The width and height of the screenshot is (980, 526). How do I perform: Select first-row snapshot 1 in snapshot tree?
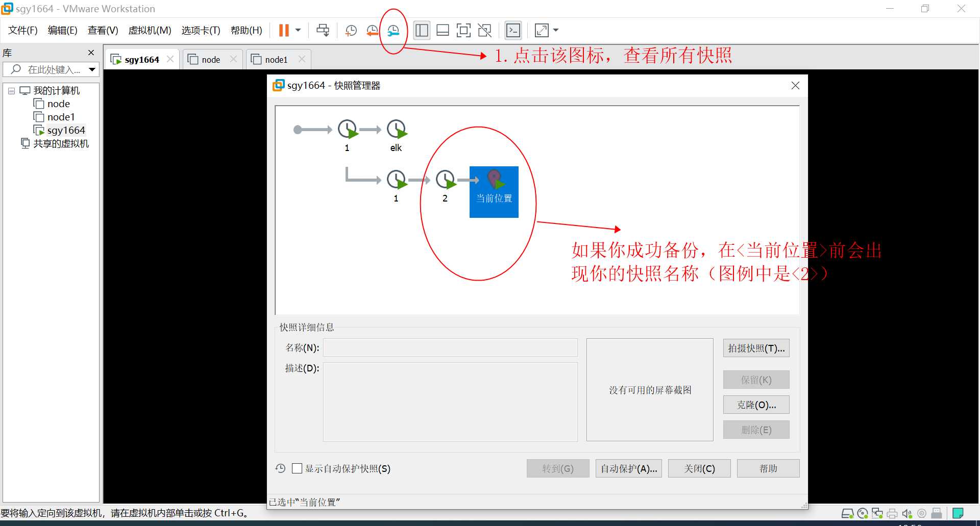click(348, 130)
